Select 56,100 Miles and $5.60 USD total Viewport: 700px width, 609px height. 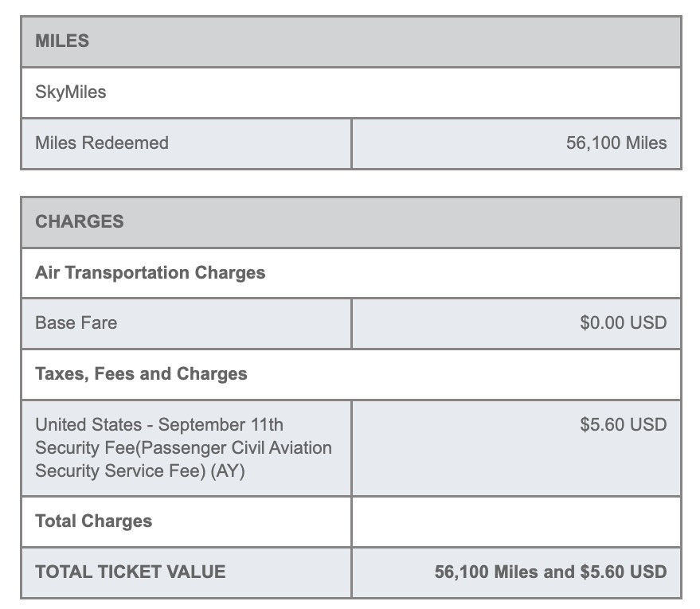(x=550, y=572)
